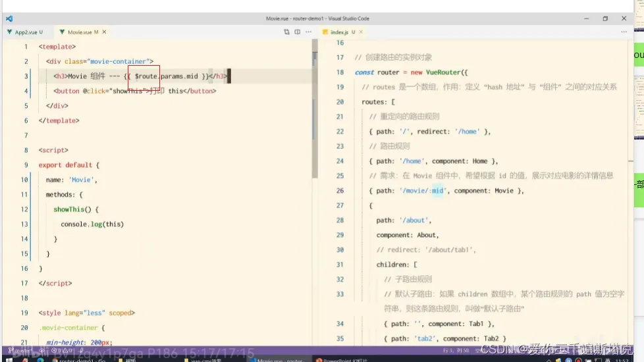
Task: Click the name value 'Movie' in line 10
Action: coord(82,180)
